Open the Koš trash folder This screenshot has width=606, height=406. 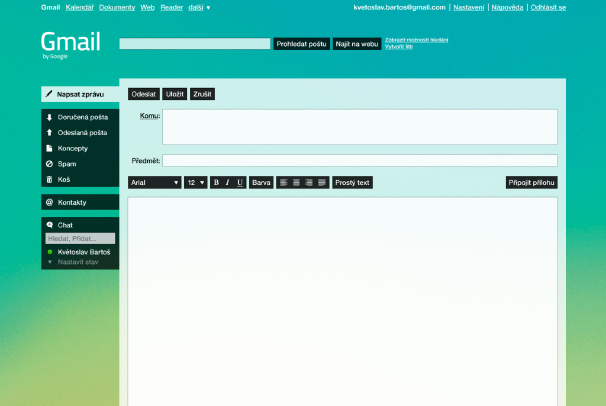(63, 179)
